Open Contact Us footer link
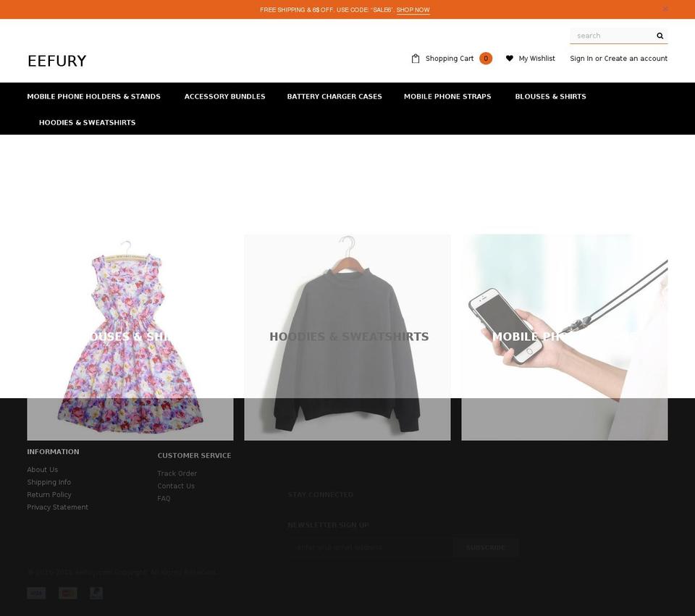This screenshot has width=695, height=616. pos(176,486)
